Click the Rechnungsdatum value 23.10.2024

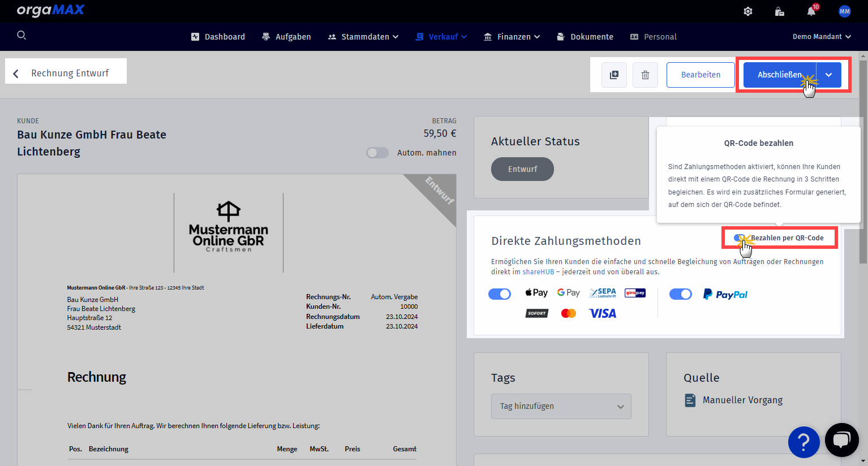point(402,317)
